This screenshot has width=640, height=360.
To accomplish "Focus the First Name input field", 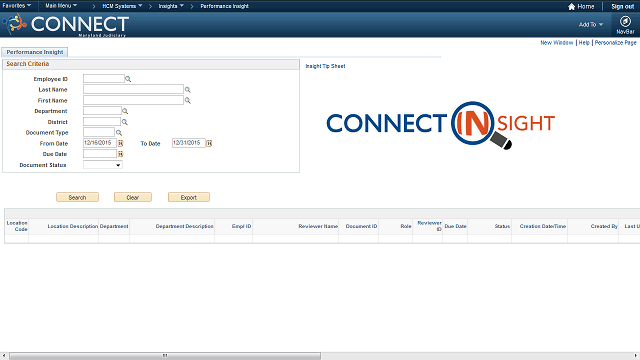I will [133, 100].
